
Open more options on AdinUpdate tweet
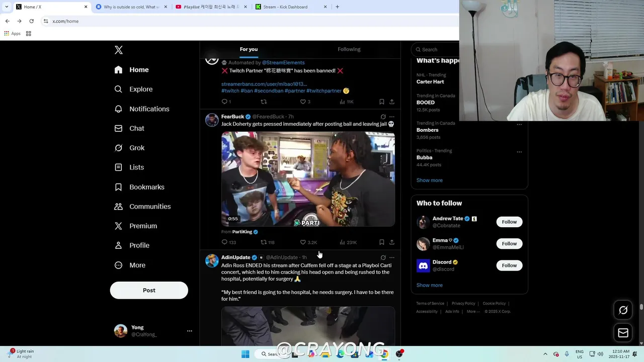pos(392,257)
